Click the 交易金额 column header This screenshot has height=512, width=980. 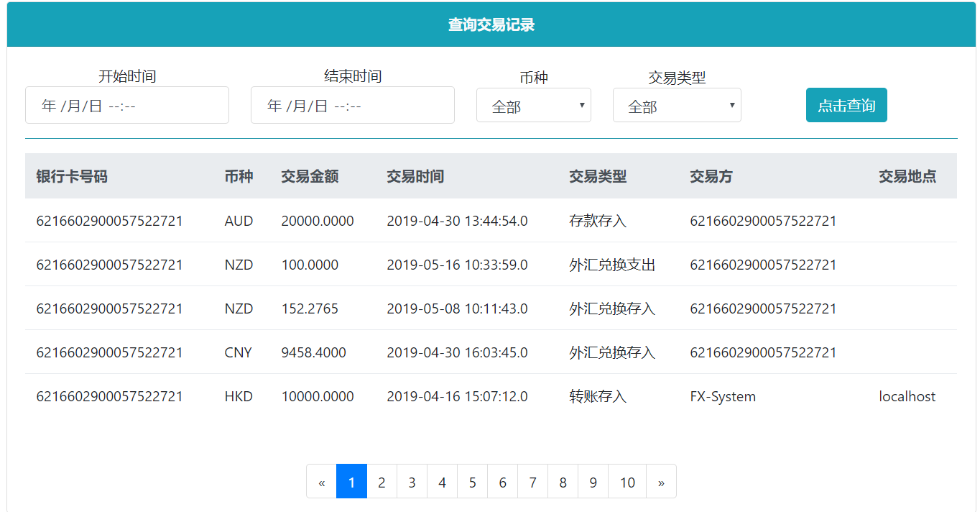310,176
